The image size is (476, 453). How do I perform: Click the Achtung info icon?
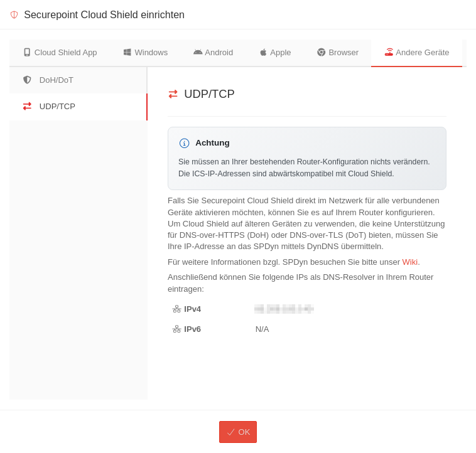coord(184,143)
